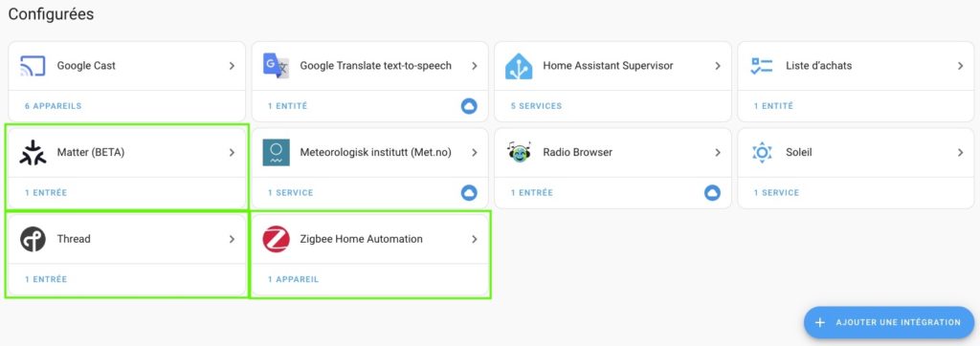Click the Meteorologisk institutt icon
The image size is (980, 346).
pyautogui.click(x=276, y=152)
